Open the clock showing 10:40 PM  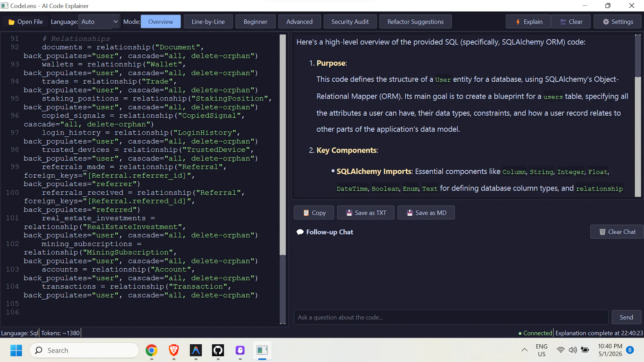[610, 350]
